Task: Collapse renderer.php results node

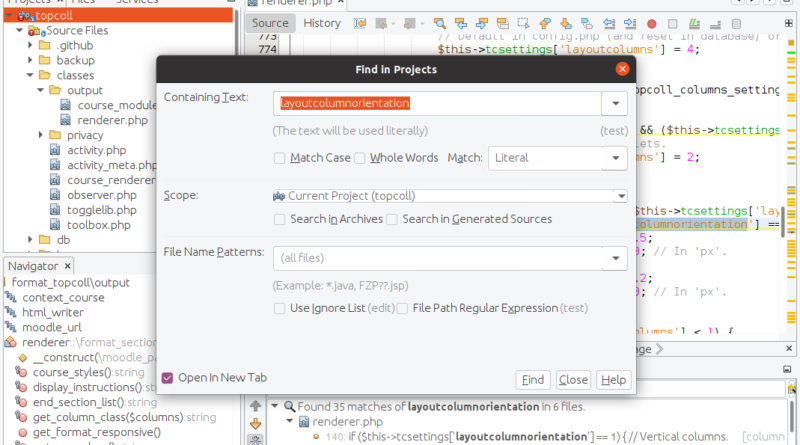Action: tap(290, 422)
